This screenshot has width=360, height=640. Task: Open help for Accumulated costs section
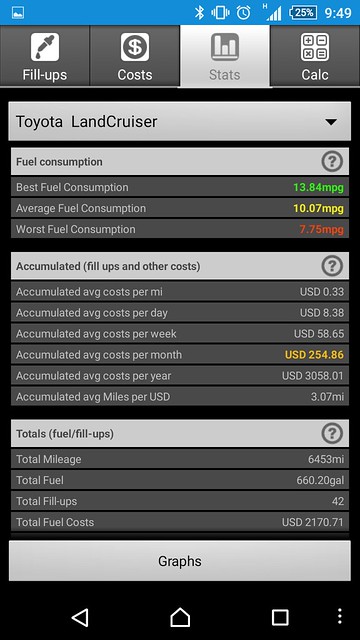[x=332, y=266]
